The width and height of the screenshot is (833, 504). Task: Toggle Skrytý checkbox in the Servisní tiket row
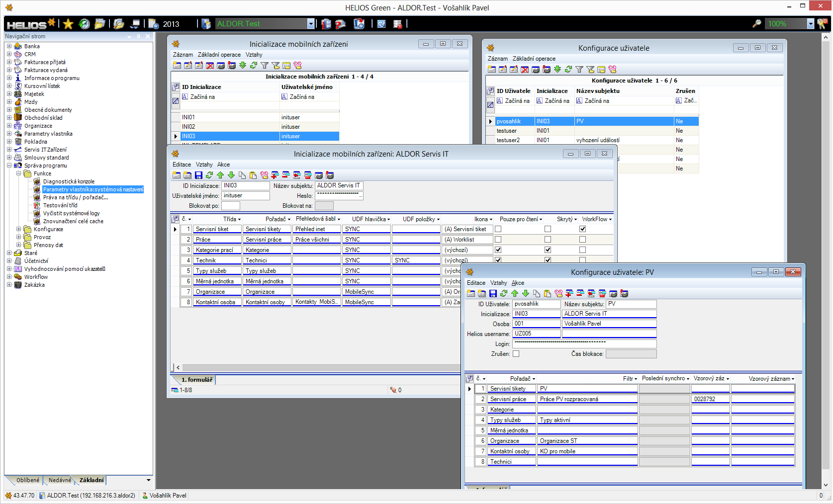(548, 229)
